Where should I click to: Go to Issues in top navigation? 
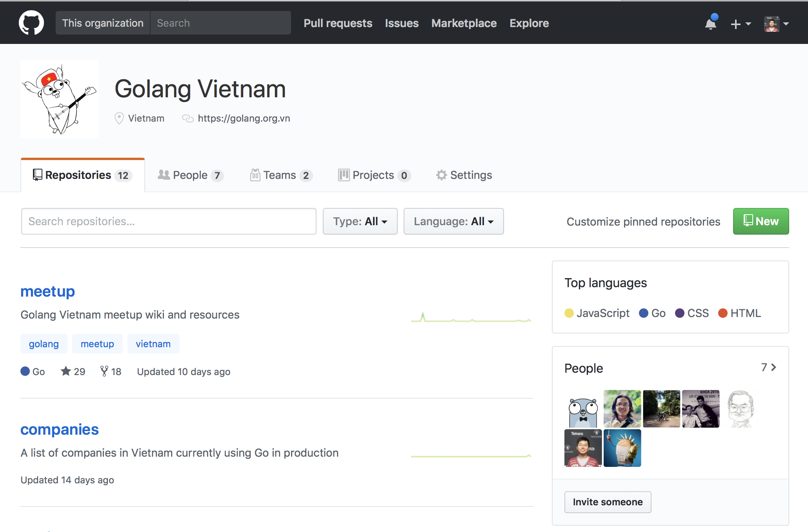(402, 23)
